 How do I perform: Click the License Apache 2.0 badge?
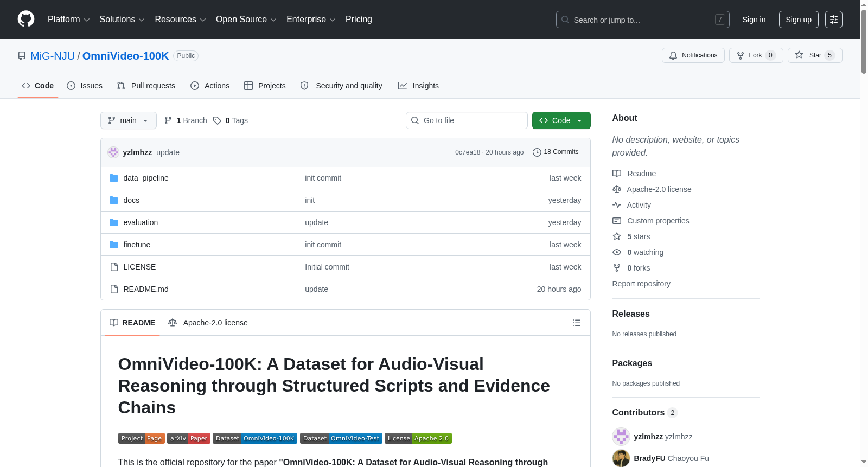pos(418,438)
